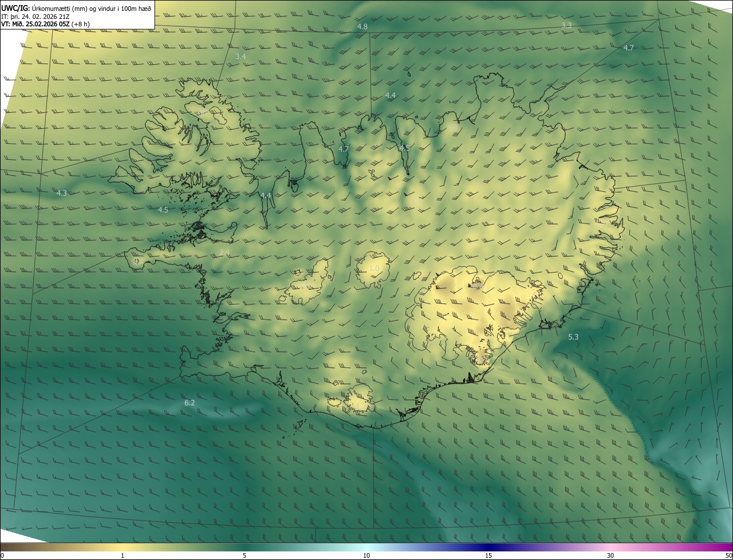Click the colorbar tick label "0"
Screen dimensions: 733x560
(2, 556)
